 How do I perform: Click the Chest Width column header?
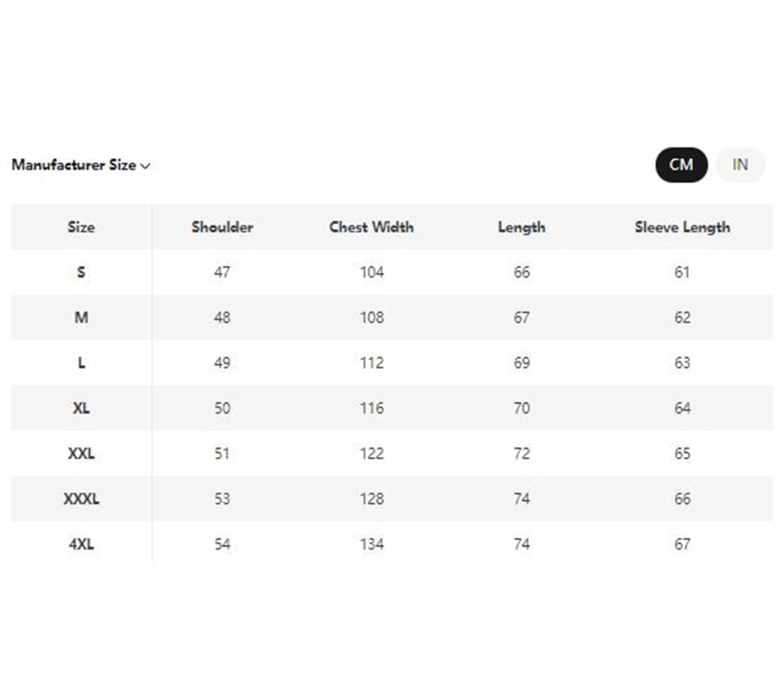click(x=372, y=227)
